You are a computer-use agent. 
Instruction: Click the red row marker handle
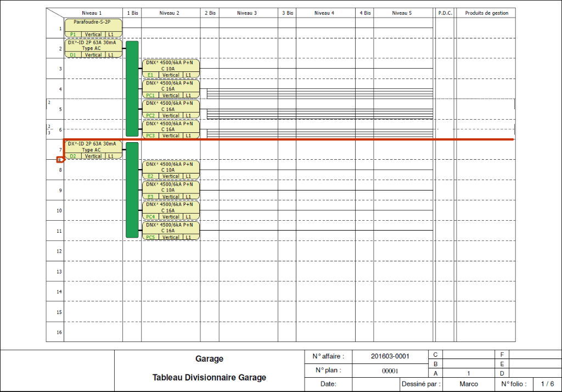(x=60, y=160)
